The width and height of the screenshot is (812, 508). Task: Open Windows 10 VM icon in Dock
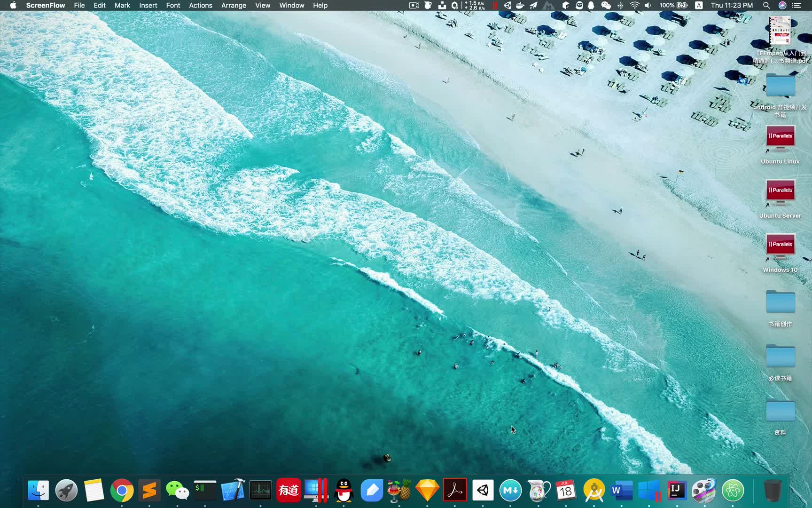pos(649,491)
